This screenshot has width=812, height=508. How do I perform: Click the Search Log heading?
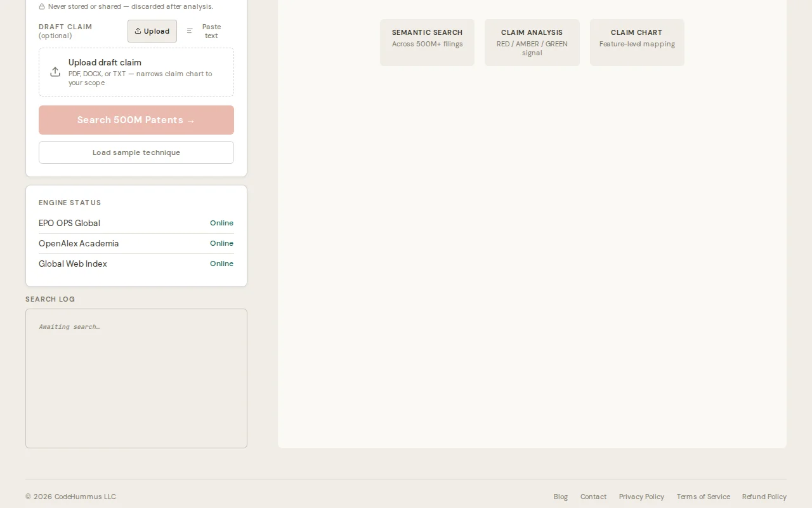pyautogui.click(x=50, y=299)
